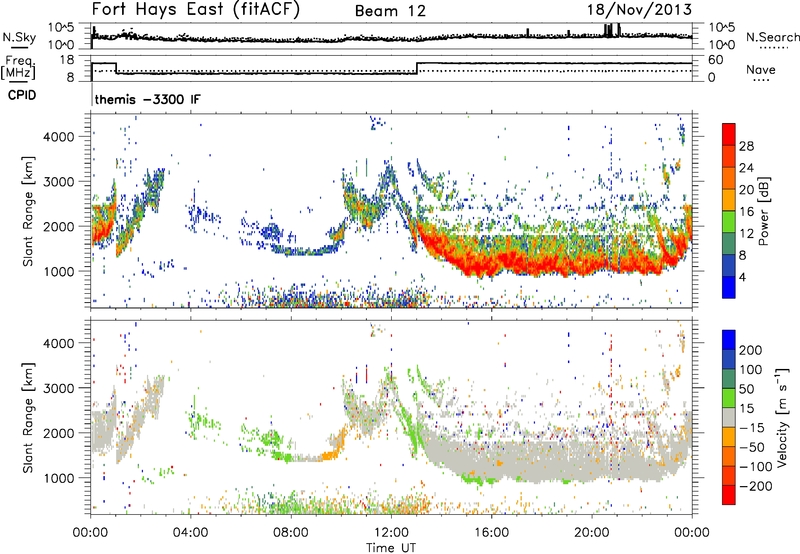Click the "Fort Hays East (fitACF)" title

(x=195, y=10)
